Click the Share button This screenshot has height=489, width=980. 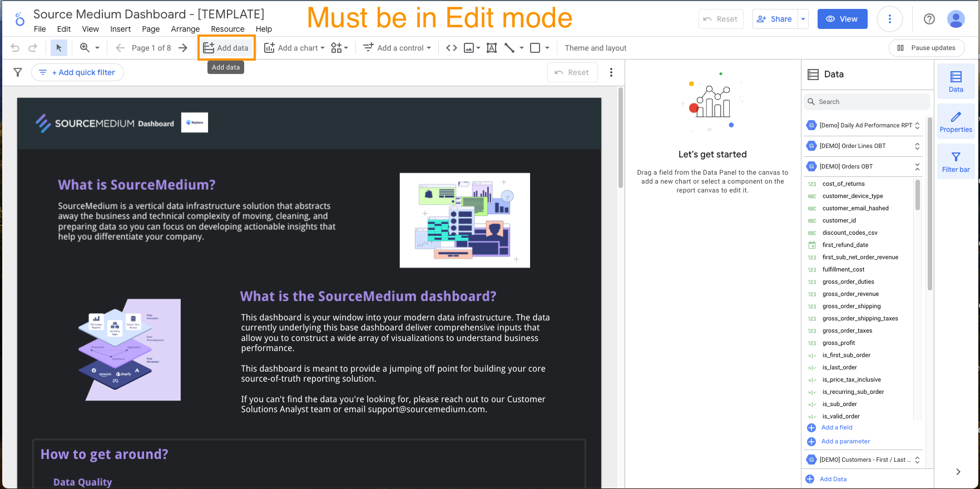[x=775, y=19]
